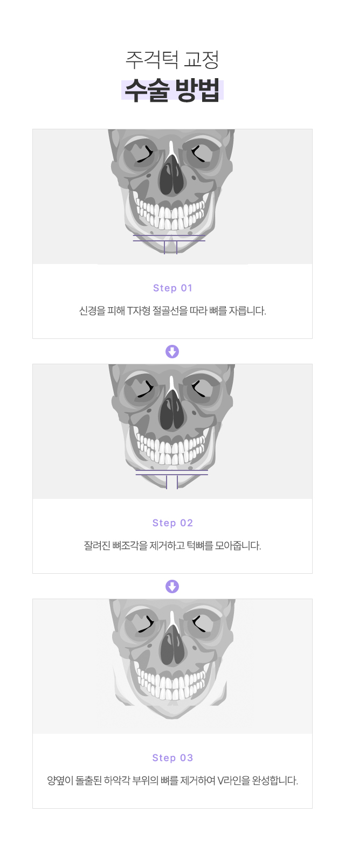
Task: Select the "Step 01" label
Action: [x=172, y=288]
